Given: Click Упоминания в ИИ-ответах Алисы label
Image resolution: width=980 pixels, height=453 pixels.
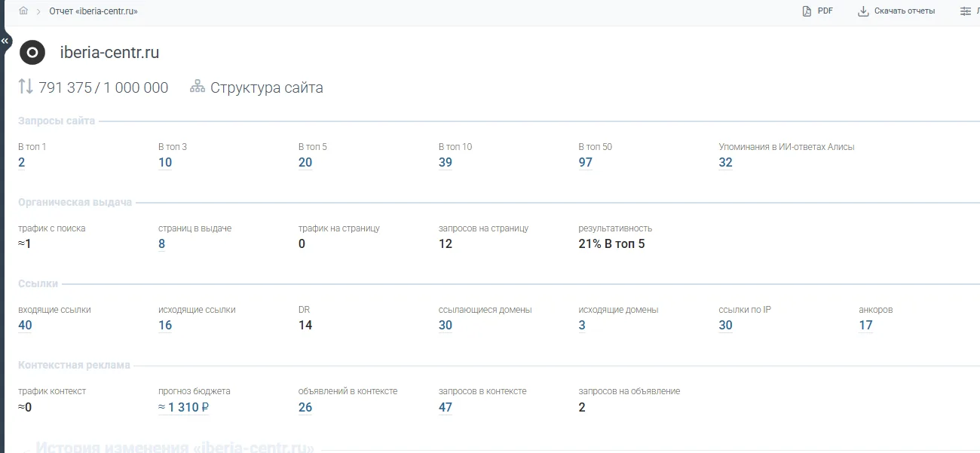Looking at the screenshot, I should (x=787, y=147).
